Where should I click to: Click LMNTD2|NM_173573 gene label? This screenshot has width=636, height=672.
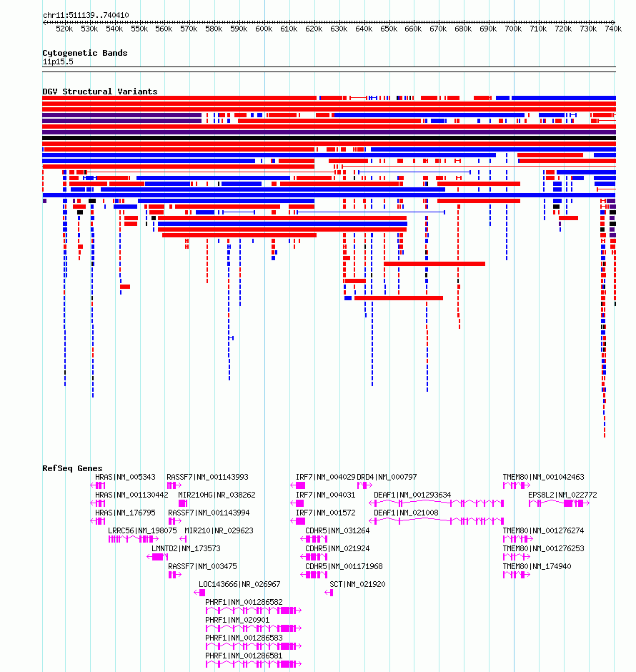tap(186, 548)
